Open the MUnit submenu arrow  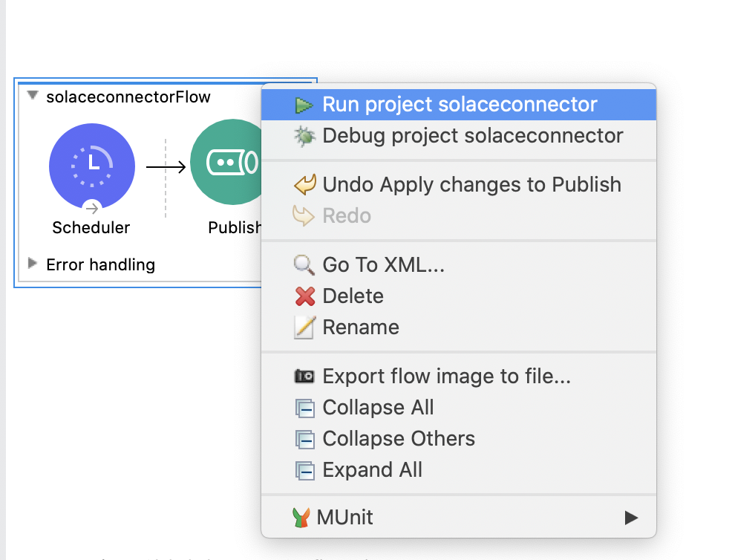pos(631,518)
